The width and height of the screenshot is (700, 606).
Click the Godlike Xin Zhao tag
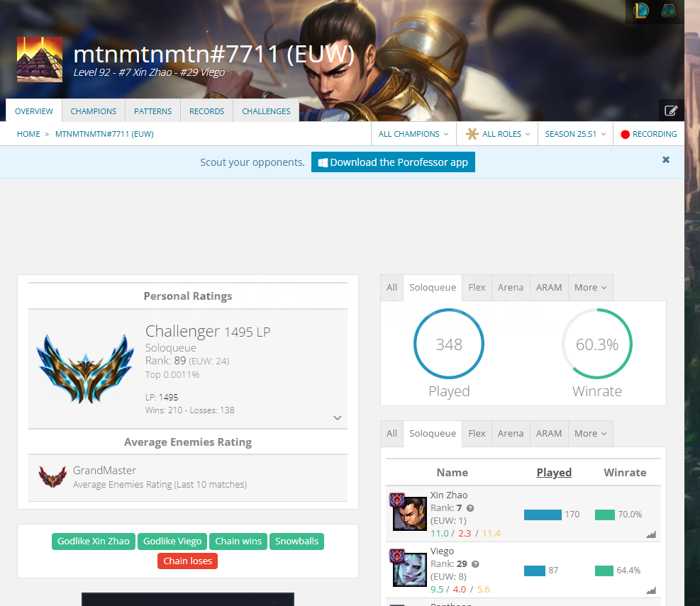pos(94,542)
